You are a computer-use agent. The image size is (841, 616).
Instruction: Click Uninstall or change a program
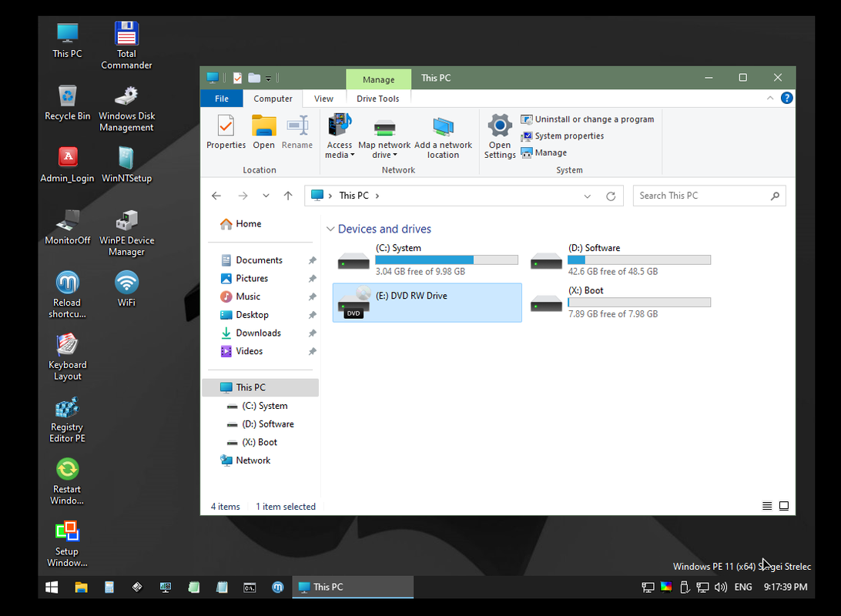(588, 119)
